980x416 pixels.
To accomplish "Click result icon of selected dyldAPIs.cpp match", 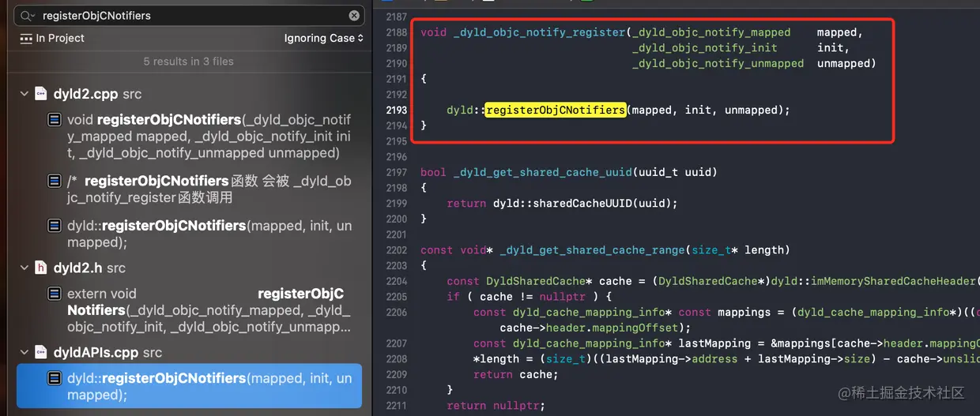I will pos(54,378).
